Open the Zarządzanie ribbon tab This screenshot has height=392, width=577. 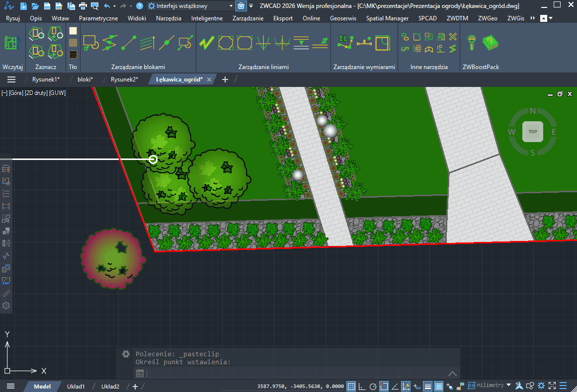pyautogui.click(x=248, y=18)
